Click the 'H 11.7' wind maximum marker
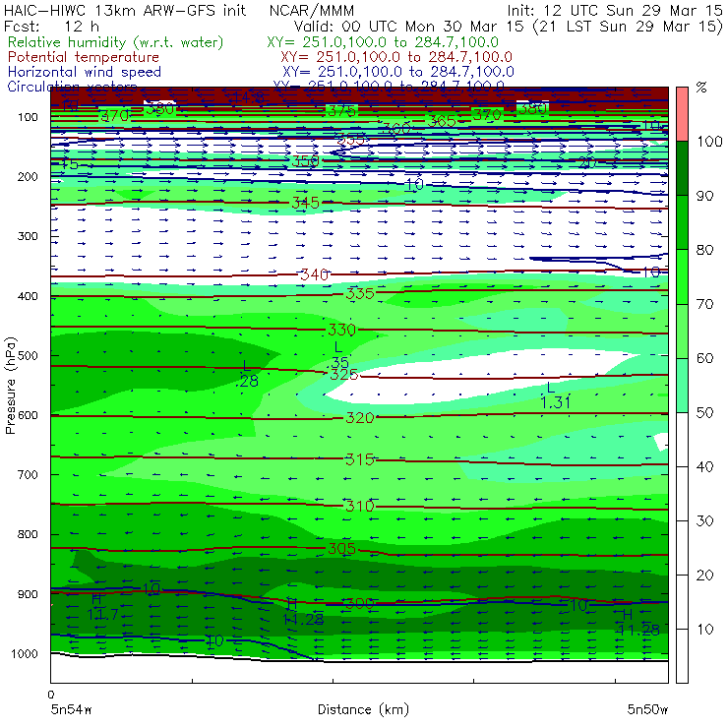This screenshot has width=728, height=728. pyautogui.click(x=102, y=607)
